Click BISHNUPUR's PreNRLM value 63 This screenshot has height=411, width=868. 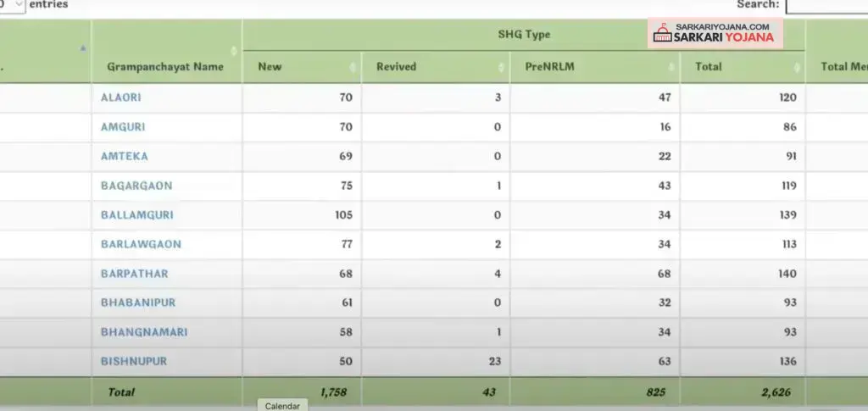pos(665,361)
